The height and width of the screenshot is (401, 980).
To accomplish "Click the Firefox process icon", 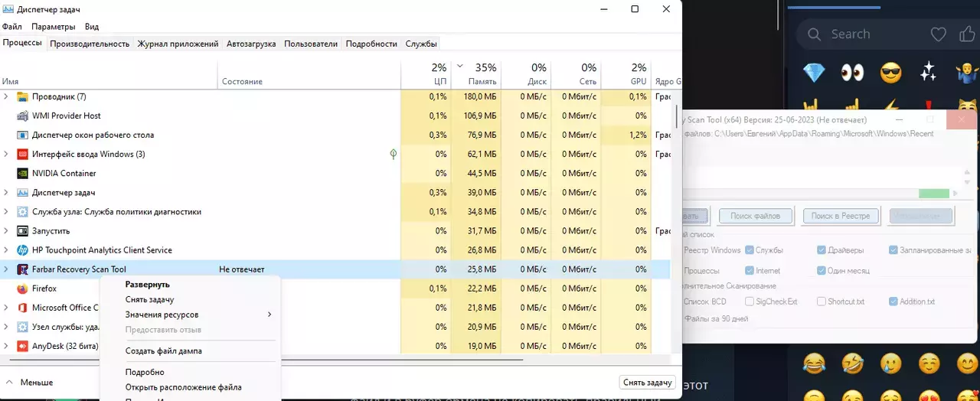I will point(22,289).
